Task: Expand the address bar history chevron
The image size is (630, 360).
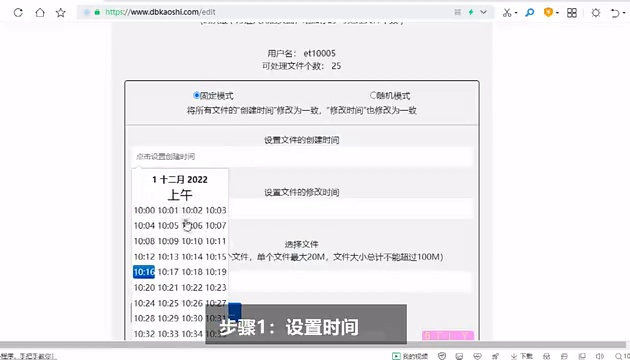Action: point(484,12)
